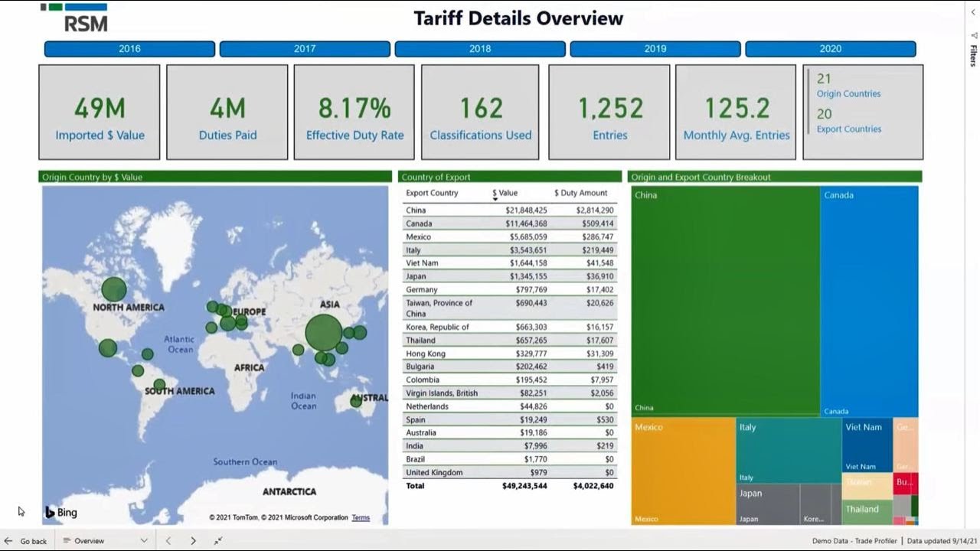Click the North America bubble near label
Screen dimensions: 980x551
[114, 289]
